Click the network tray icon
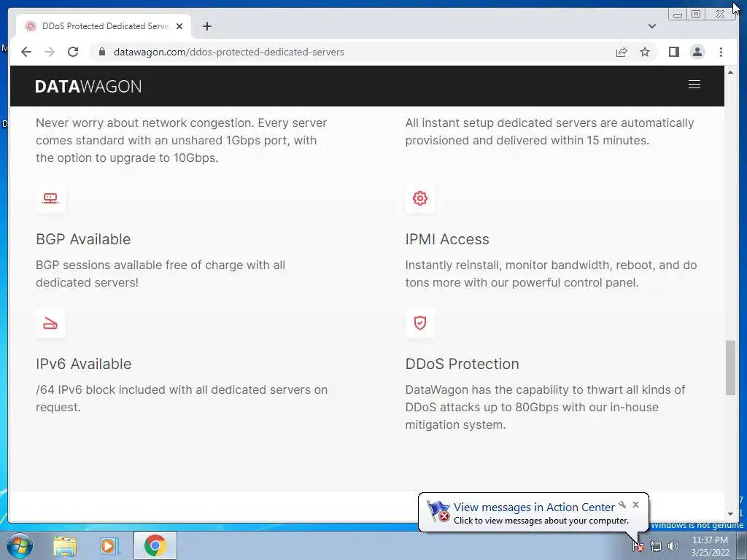 pos(656,546)
